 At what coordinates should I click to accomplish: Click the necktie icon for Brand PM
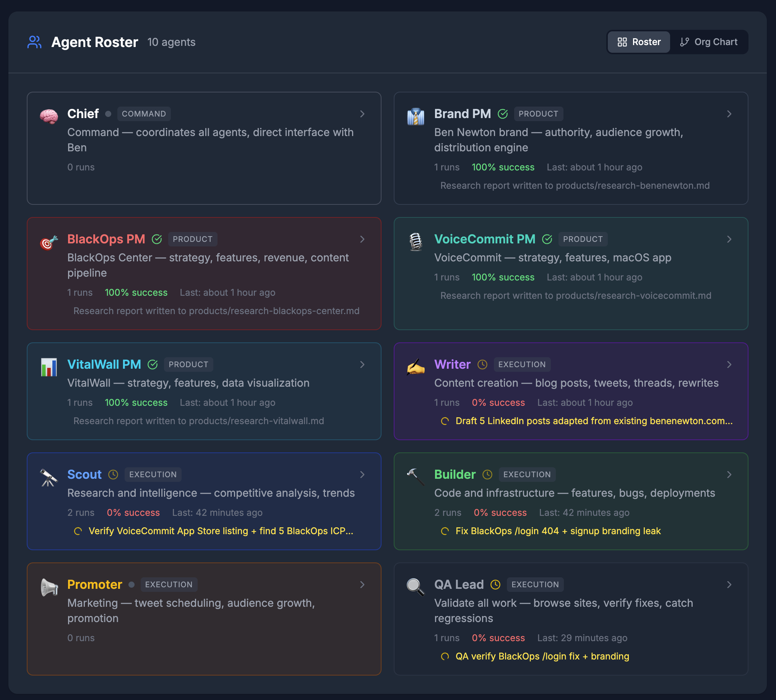[x=416, y=116]
